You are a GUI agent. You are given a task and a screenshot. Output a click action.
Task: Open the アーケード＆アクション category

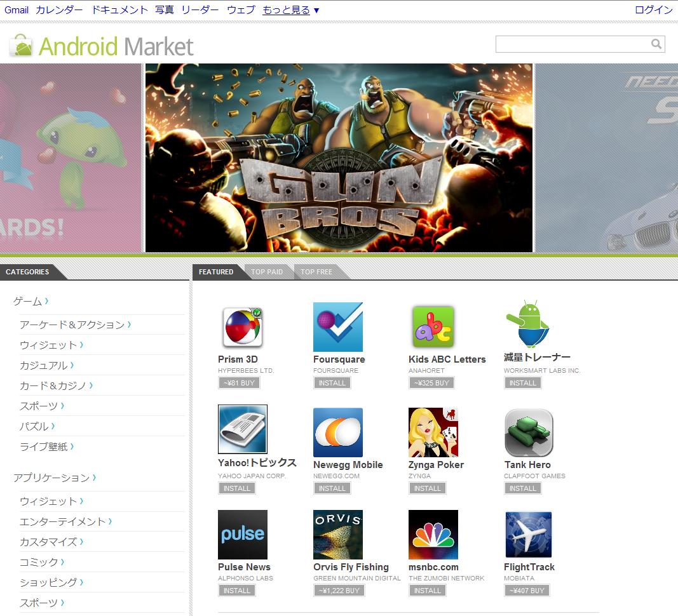tap(75, 325)
